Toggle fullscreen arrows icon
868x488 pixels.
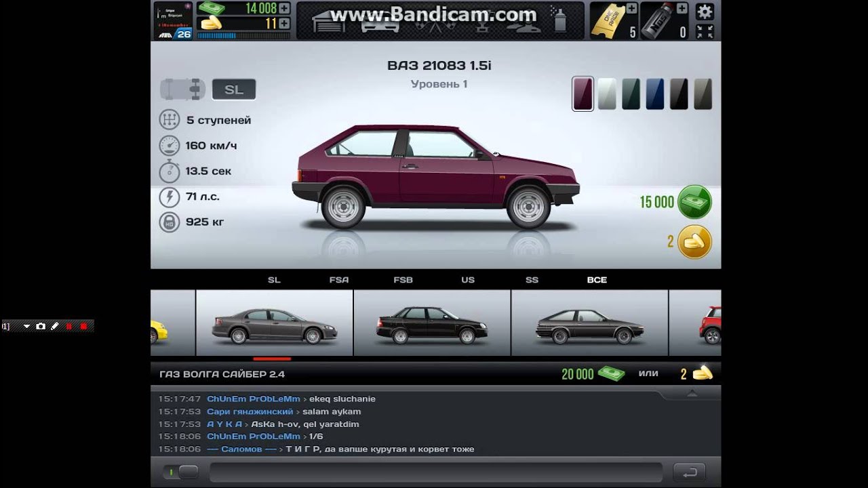point(705,31)
